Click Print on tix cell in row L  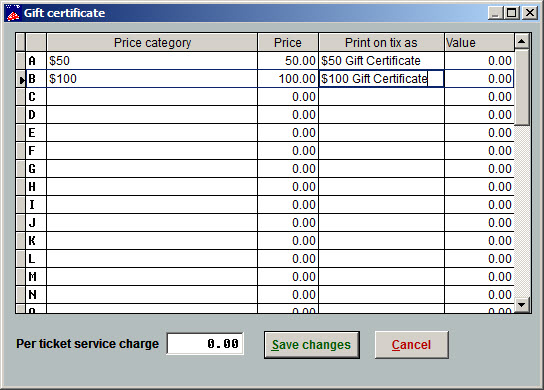coord(381,259)
